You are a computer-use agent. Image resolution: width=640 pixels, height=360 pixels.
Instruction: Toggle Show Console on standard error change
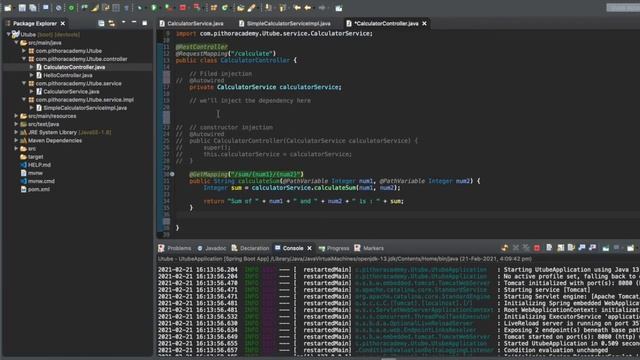pyautogui.click(x=592, y=248)
